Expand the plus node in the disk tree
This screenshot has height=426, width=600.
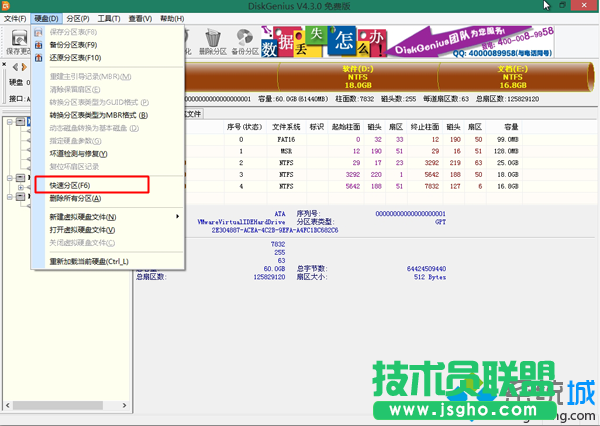(21, 187)
